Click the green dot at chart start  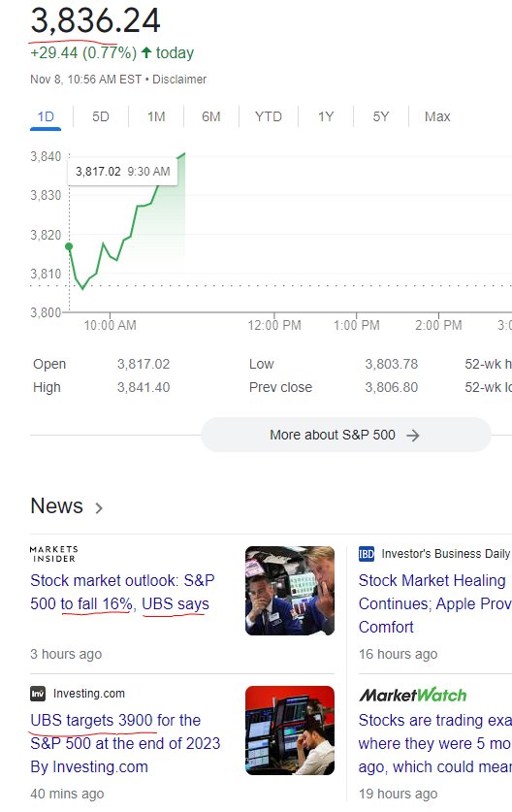tap(69, 247)
